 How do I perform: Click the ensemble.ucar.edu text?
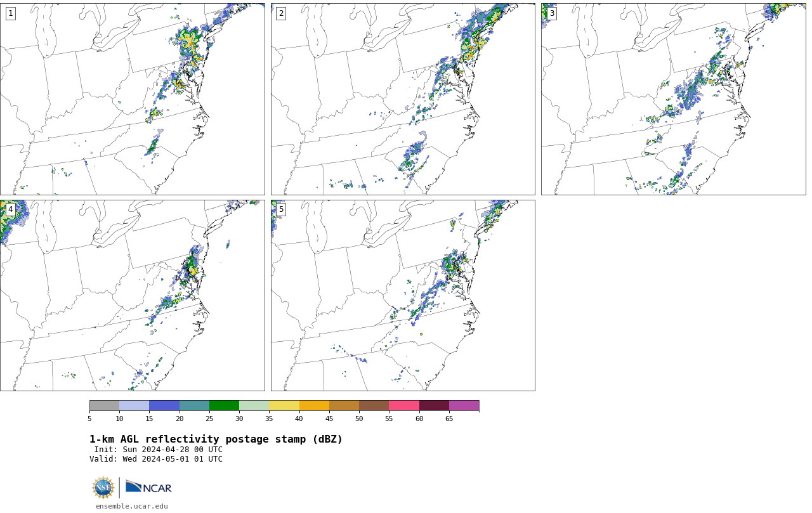click(132, 506)
